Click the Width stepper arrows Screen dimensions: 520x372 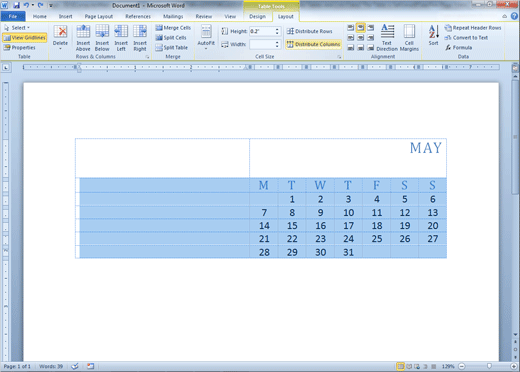[277, 44]
